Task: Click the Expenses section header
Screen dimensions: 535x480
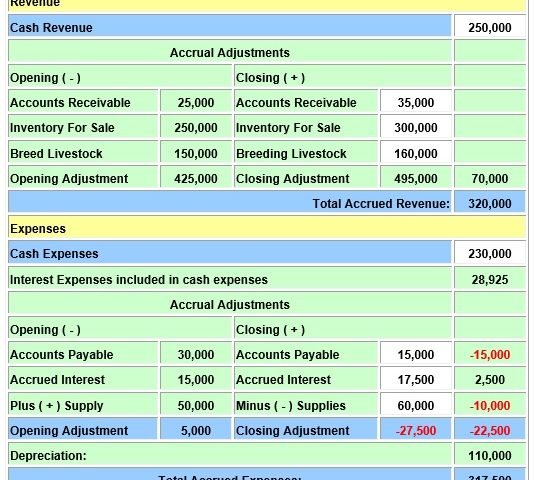Action: 267,228
